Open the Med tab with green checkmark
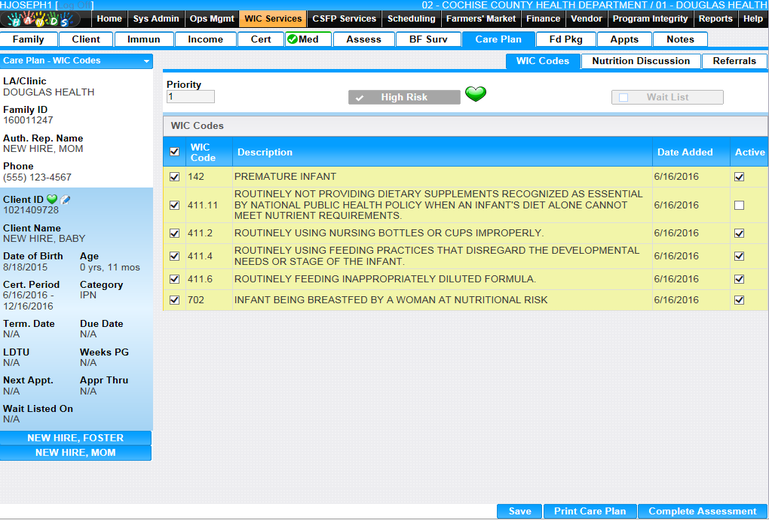769x520 pixels. pos(307,40)
